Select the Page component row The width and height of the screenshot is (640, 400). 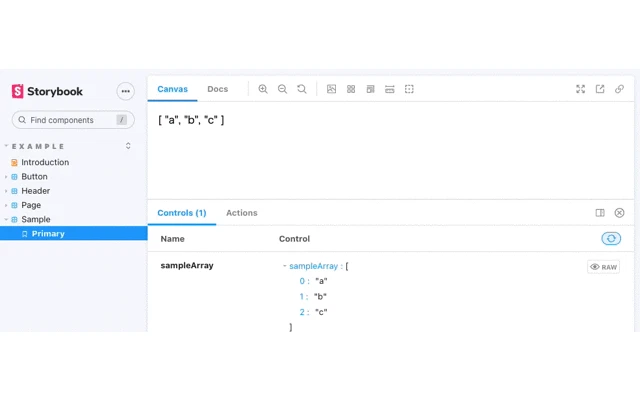[x=31, y=205]
